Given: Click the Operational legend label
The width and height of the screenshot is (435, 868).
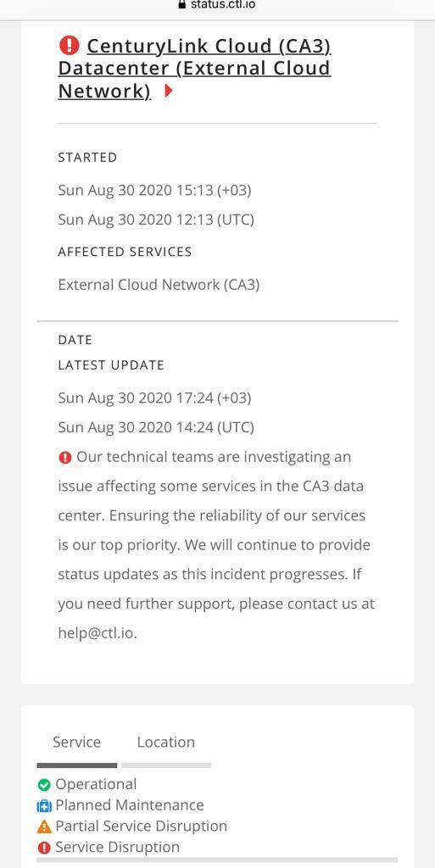Looking at the screenshot, I should 96,784.
